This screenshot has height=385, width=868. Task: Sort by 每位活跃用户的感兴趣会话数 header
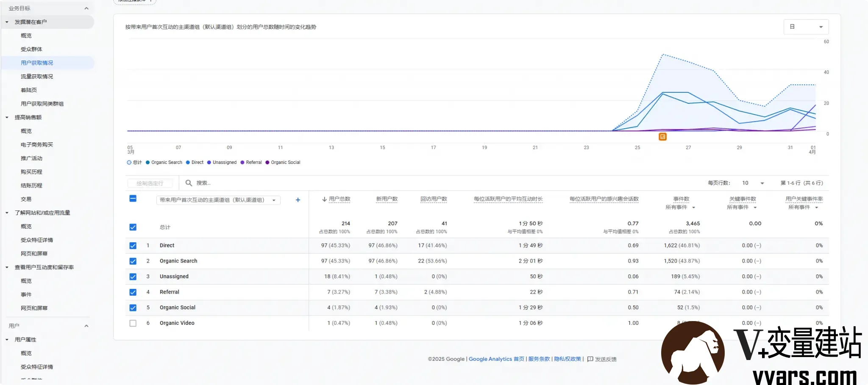604,199
